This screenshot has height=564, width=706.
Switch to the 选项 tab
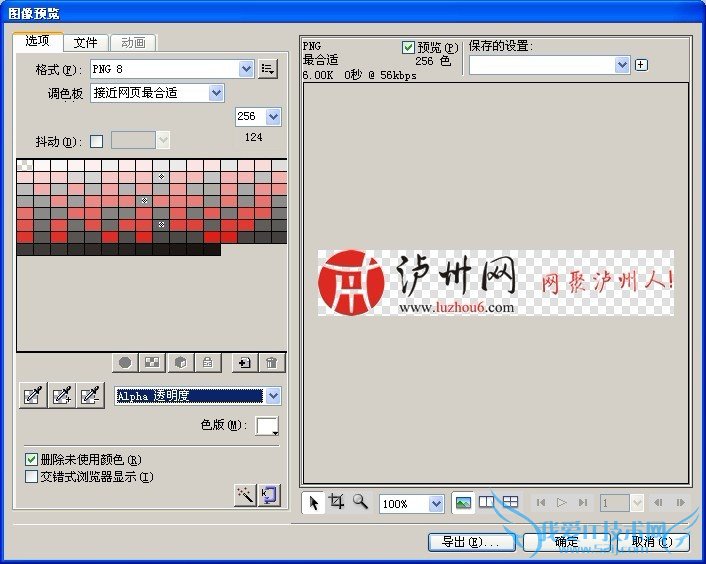[38, 41]
